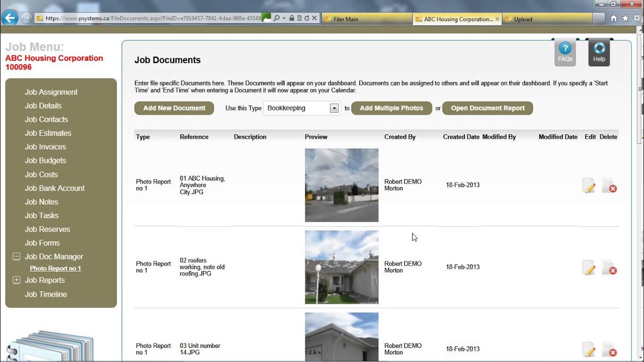The width and height of the screenshot is (644, 362).
Task: Click the browser address bar URL
Action: click(153, 18)
